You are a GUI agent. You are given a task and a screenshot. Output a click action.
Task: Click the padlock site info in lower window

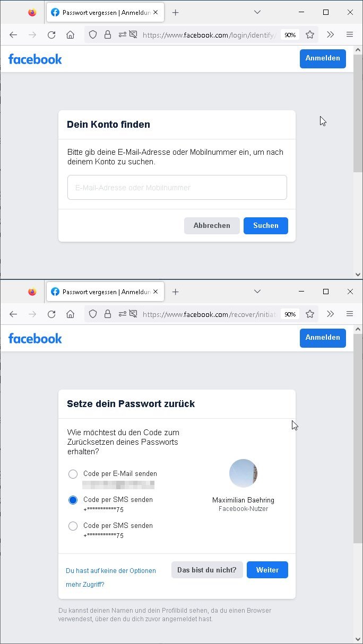coord(108,314)
